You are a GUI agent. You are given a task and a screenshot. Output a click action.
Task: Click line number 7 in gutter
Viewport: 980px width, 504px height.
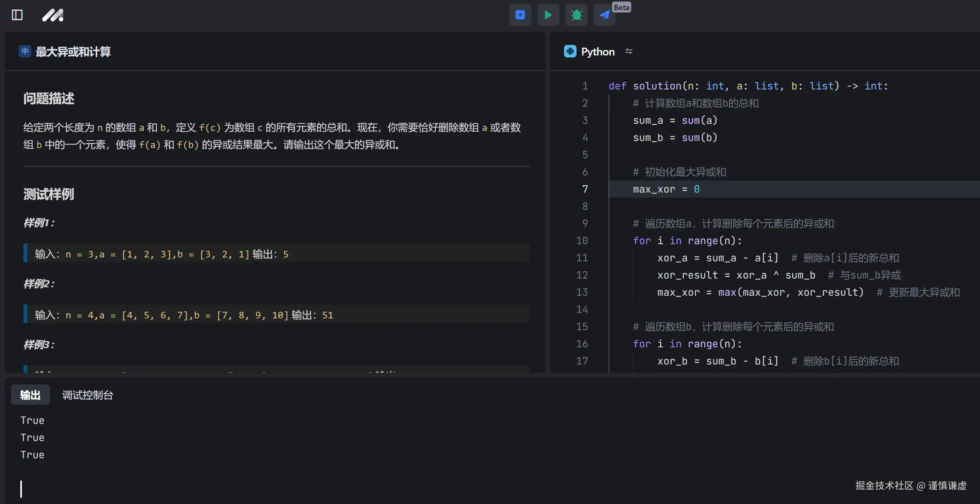[x=585, y=189]
